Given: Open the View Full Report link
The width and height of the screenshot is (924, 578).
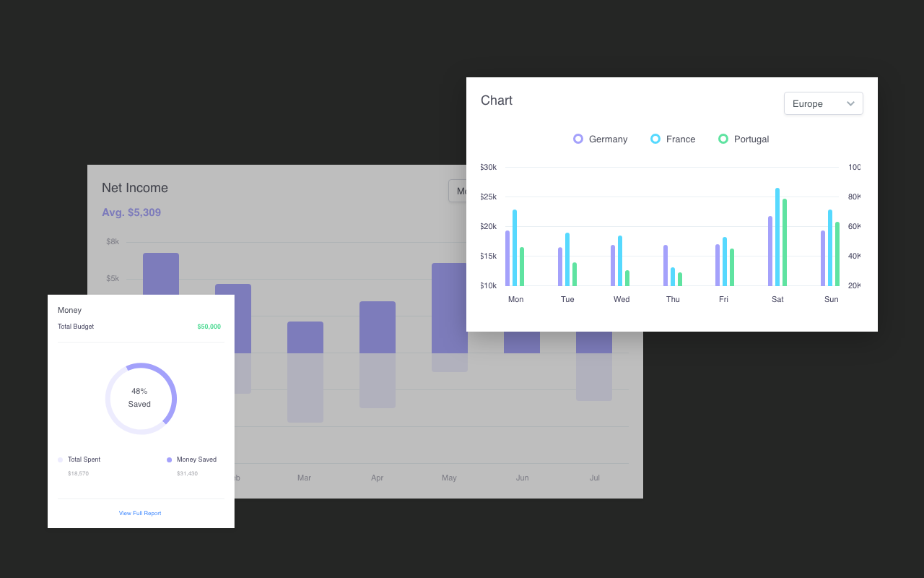Looking at the screenshot, I should pos(140,513).
